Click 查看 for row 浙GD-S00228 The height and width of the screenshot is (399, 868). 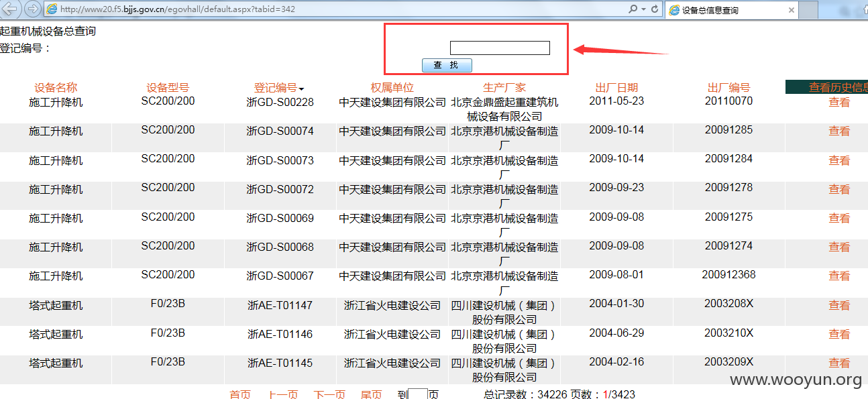tap(839, 103)
